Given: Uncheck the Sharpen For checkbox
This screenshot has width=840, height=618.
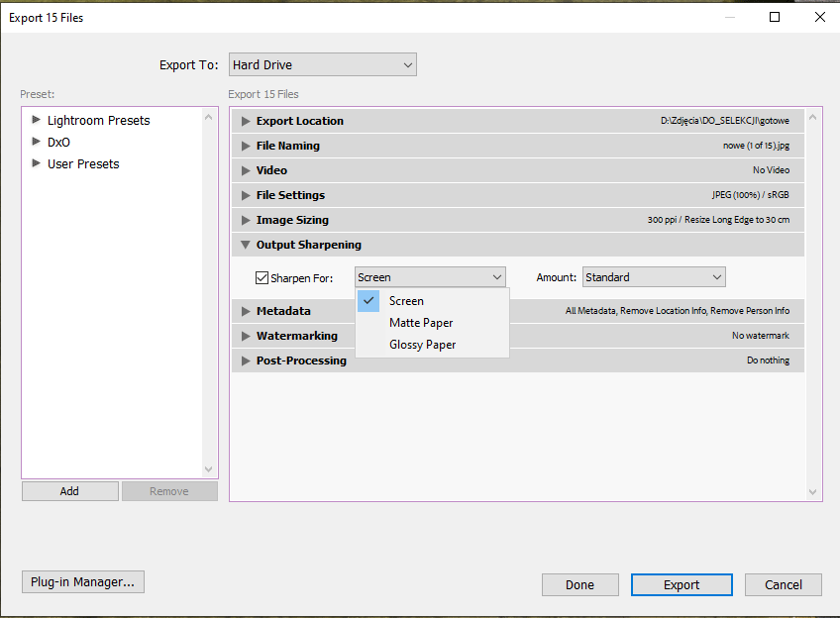Looking at the screenshot, I should (262, 278).
